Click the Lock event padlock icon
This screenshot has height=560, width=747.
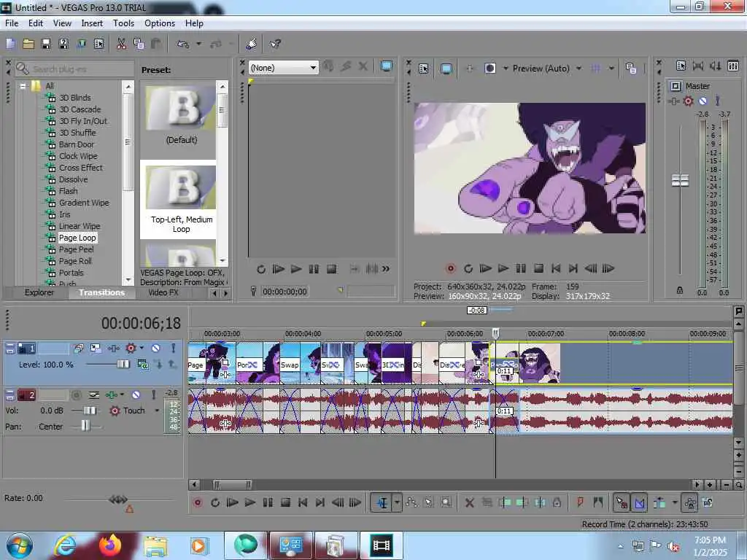tap(557, 502)
